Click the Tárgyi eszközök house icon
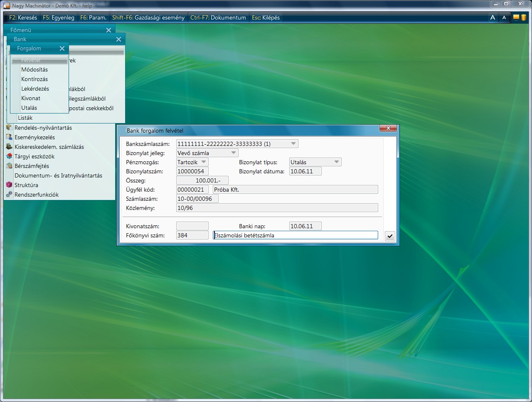Viewport: 532px width, 402px height. pyautogui.click(x=9, y=156)
